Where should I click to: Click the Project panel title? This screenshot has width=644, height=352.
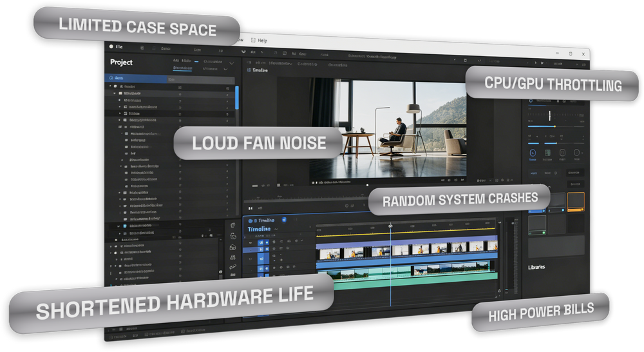pyautogui.click(x=121, y=62)
